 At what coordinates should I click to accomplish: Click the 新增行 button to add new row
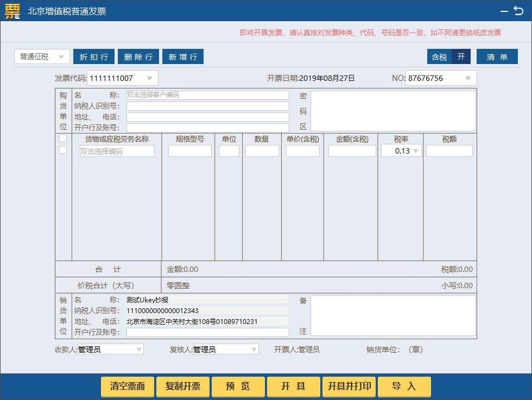point(182,56)
